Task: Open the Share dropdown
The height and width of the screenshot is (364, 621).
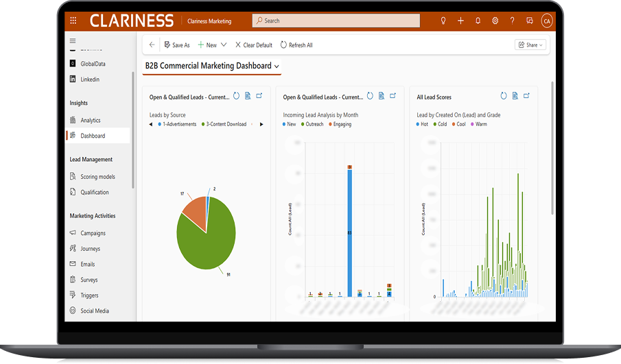Action: pos(530,45)
